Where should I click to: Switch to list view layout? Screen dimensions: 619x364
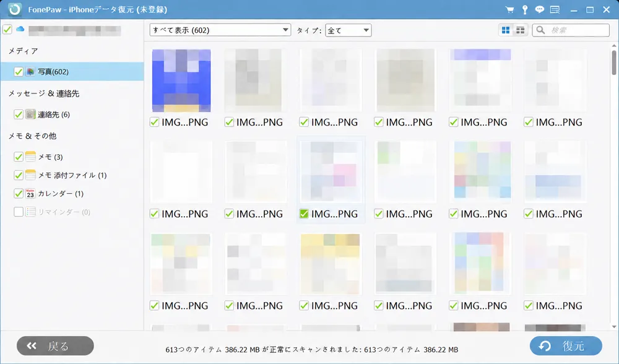pos(521,30)
